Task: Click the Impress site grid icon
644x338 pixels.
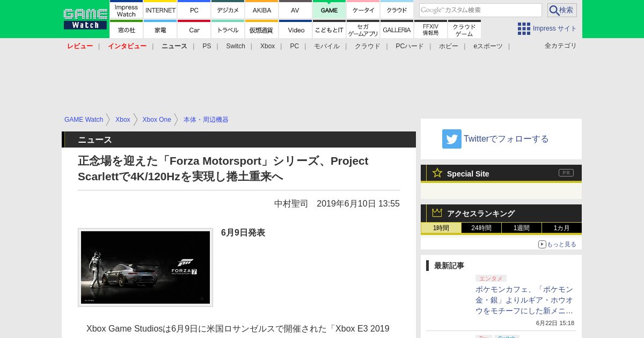Action: [524, 28]
